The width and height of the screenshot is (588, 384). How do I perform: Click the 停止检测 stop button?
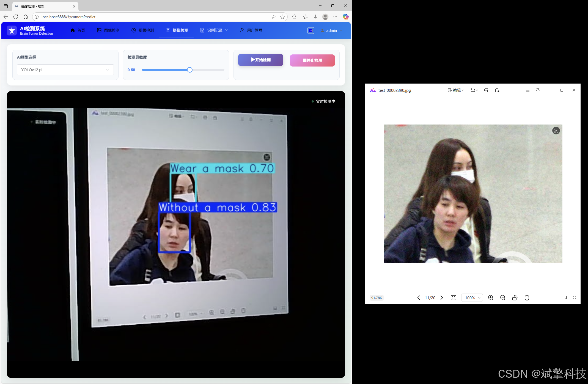click(x=312, y=60)
